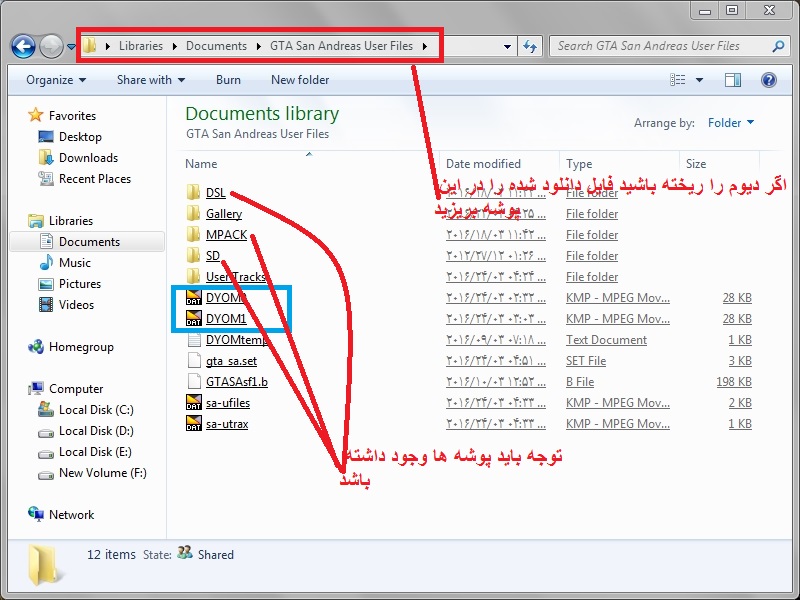This screenshot has height=600, width=800.
Task: Select the DYOM1 DAT file icon
Action: [194, 318]
